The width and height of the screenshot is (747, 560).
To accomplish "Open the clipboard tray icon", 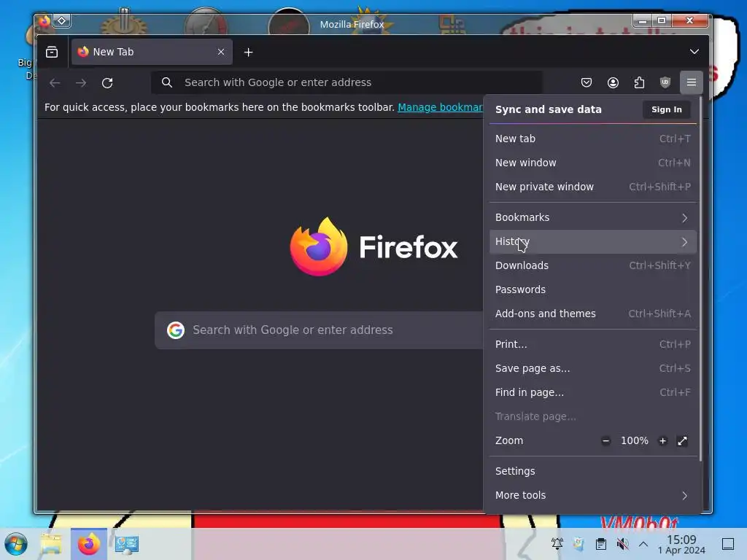I will pos(601,544).
